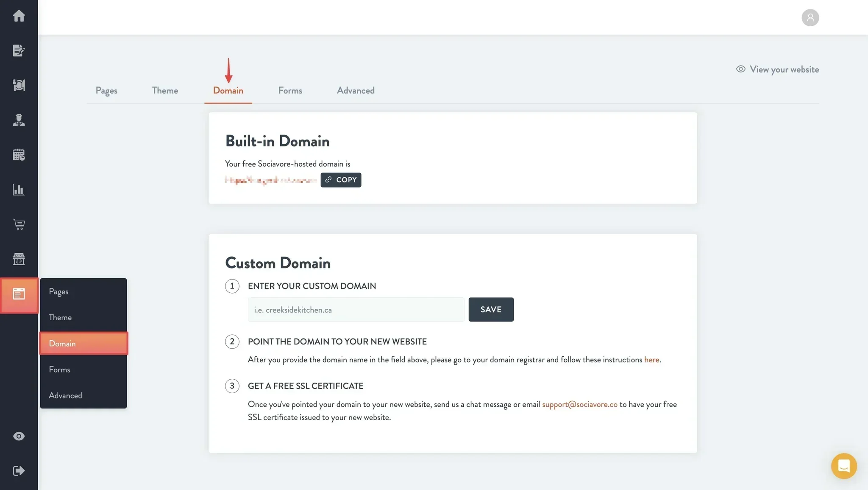Open the analytics bar chart icon
The height and width of the screenshot is (490, 868).
pos(19,190)
